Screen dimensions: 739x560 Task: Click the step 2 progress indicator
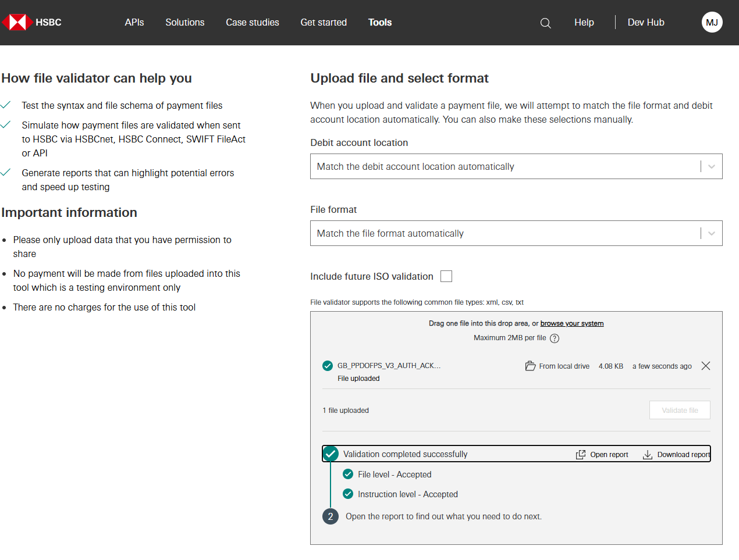330,516
